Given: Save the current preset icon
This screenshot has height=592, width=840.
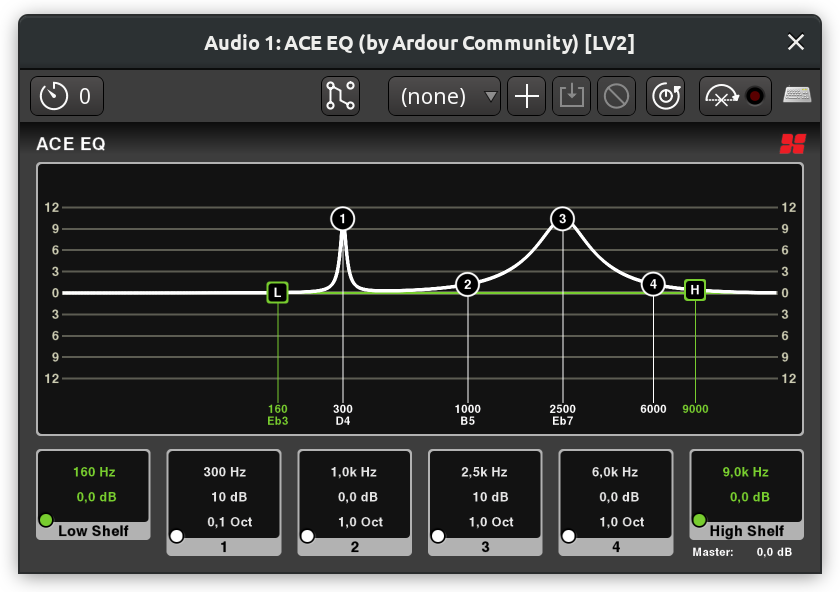Looking at the screenshot, I should pos(572,96).
